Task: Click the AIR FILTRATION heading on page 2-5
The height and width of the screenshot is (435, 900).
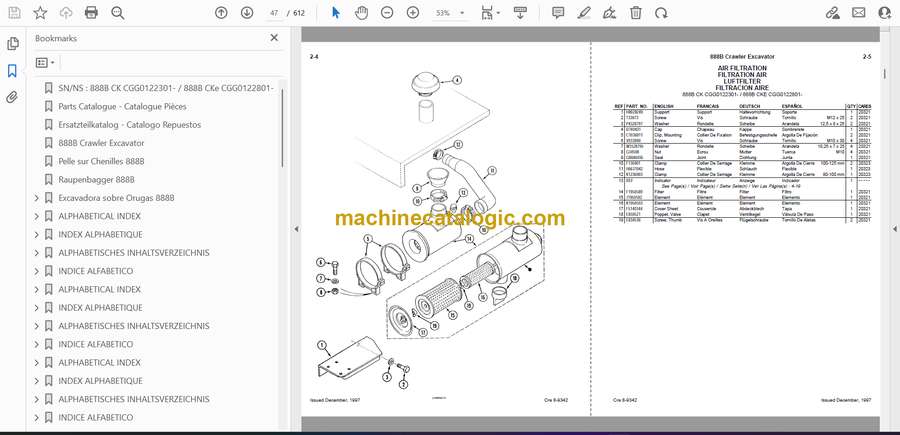Action: (742, 68)
